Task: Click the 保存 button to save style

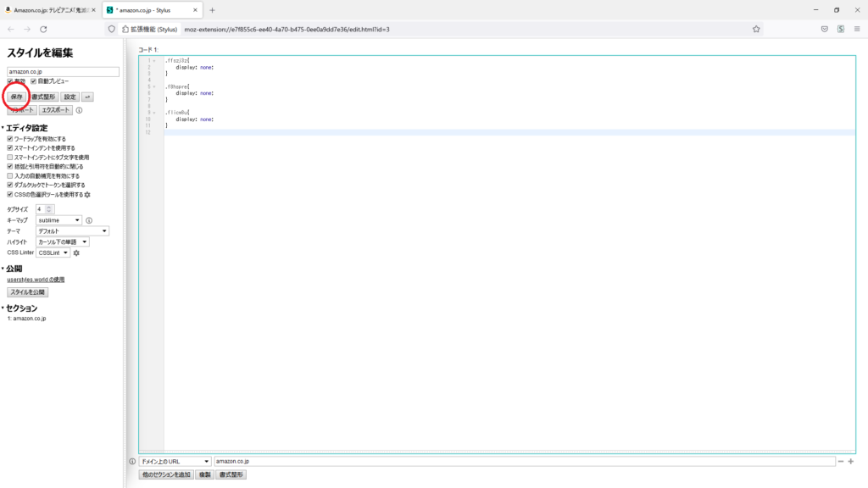Action: pyautogui.click(x=17, y=97)
